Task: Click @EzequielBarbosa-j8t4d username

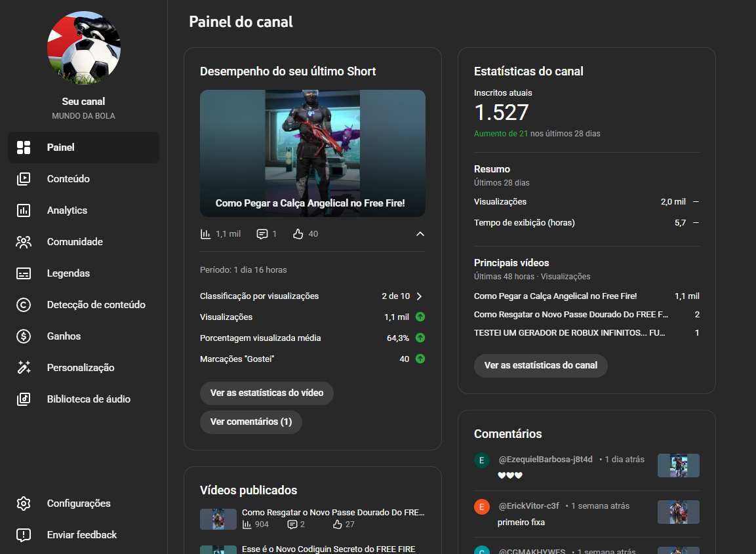Action: coord(546,460)
